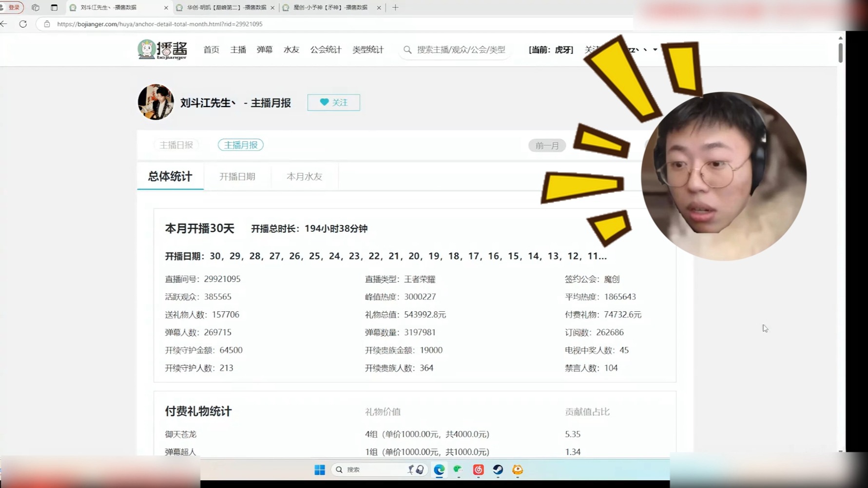Click the page vertical scrollbar thumb
Screen dimensions: 868x488
click(841, 53)
